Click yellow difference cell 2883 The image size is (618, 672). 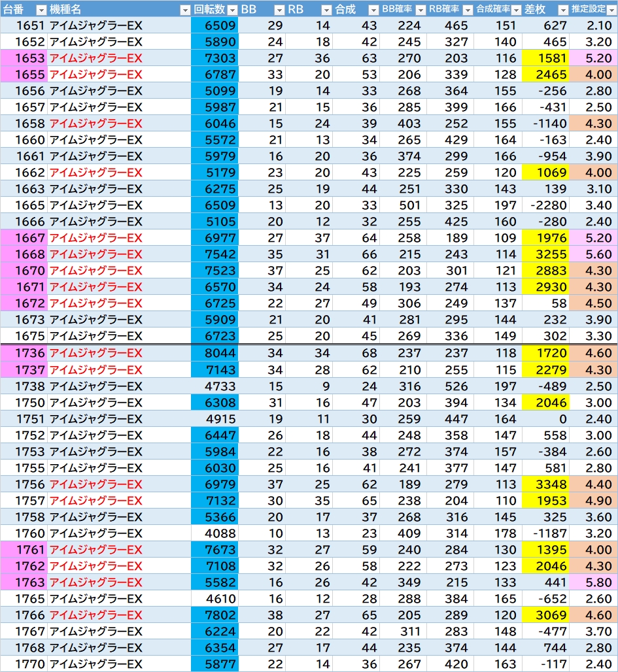pyautogui.click(x=545, y=271)
